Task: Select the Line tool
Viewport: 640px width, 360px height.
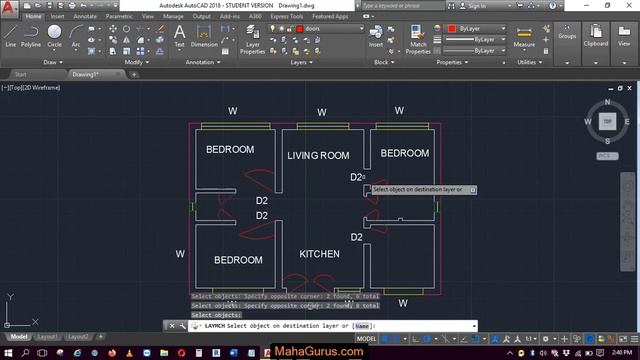Action: (x=11, y=36)
